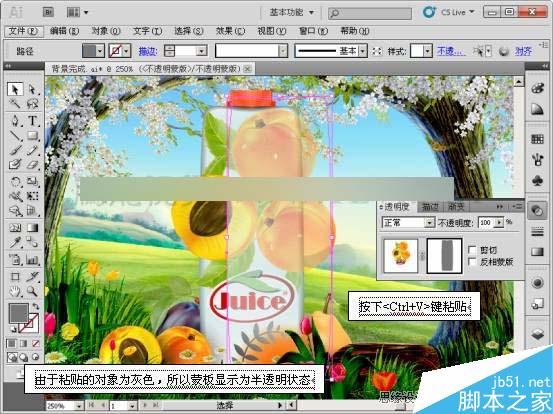This screenshot has width=553, height=414.
Task: Select the Scale tool
Action: click(x=32, y=182)
